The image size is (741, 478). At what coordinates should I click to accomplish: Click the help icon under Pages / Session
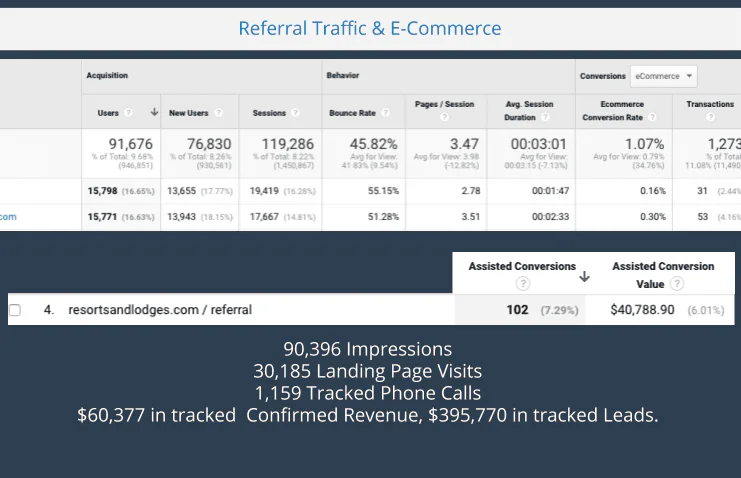[444, 117]
